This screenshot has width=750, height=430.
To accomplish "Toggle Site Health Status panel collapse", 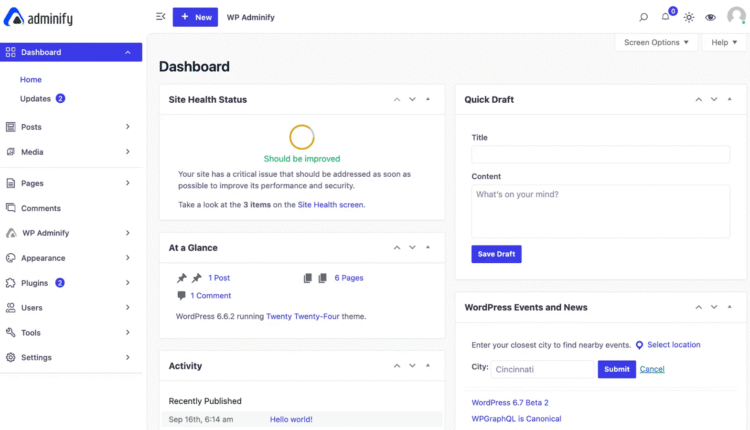I will [428, 99].
